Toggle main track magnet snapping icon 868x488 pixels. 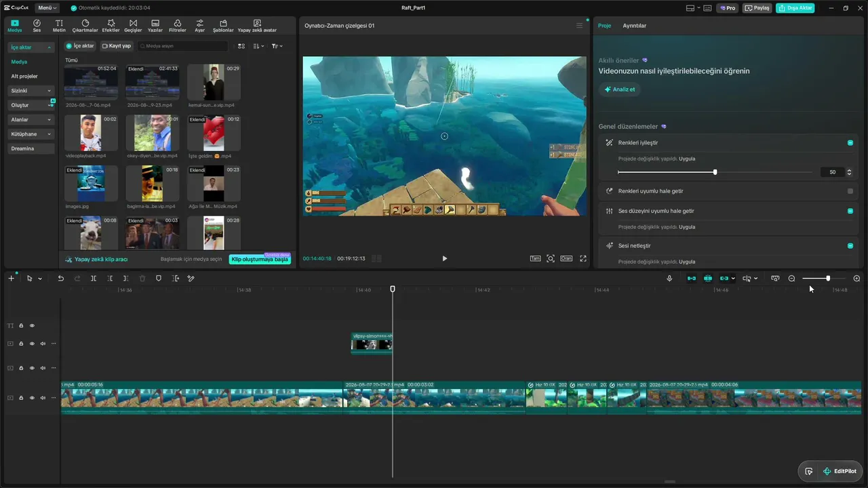point(692,279)
